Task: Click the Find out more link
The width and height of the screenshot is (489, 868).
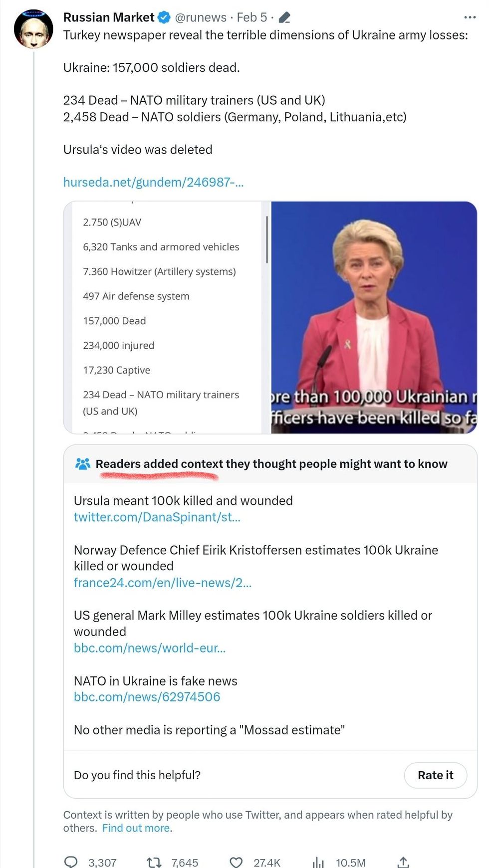Action: (x=135, y=828)
